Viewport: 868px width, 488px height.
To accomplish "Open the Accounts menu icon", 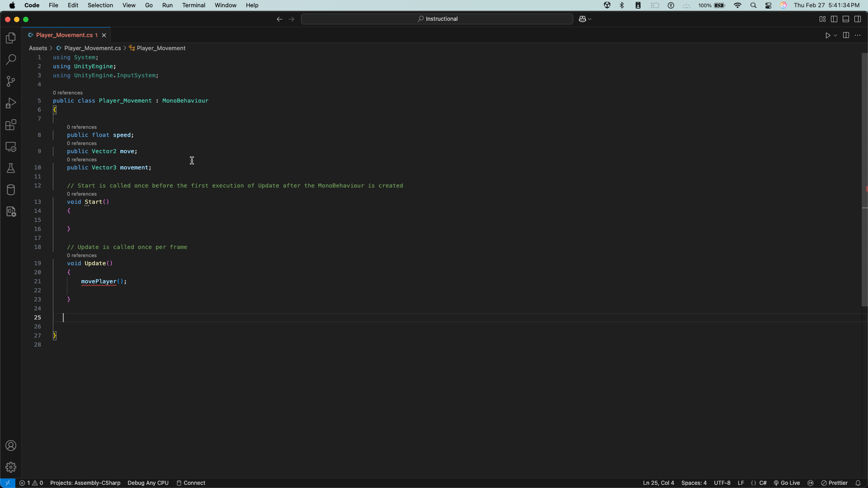I will pos(11,446).
